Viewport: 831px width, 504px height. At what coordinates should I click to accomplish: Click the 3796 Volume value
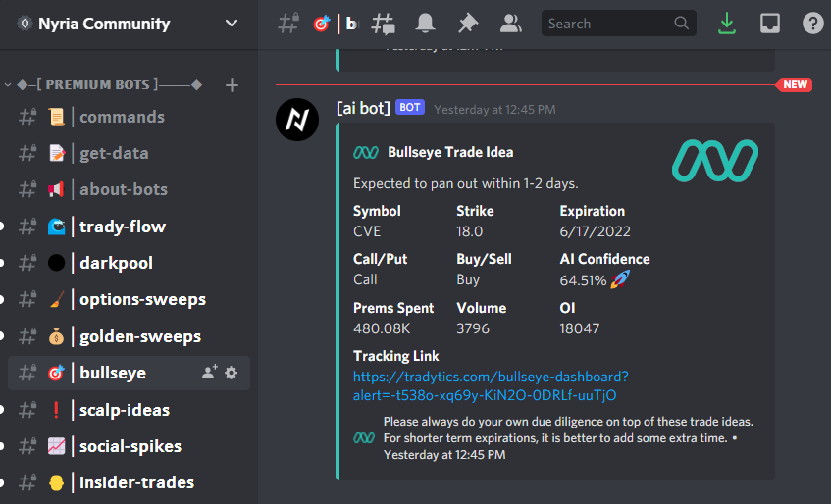coord(473,328)
